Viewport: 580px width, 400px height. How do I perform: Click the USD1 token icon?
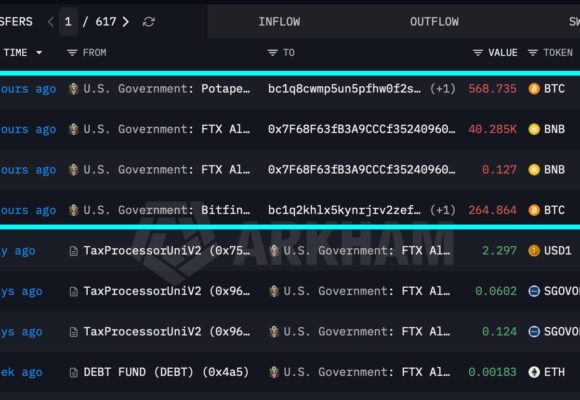[534, 251]
